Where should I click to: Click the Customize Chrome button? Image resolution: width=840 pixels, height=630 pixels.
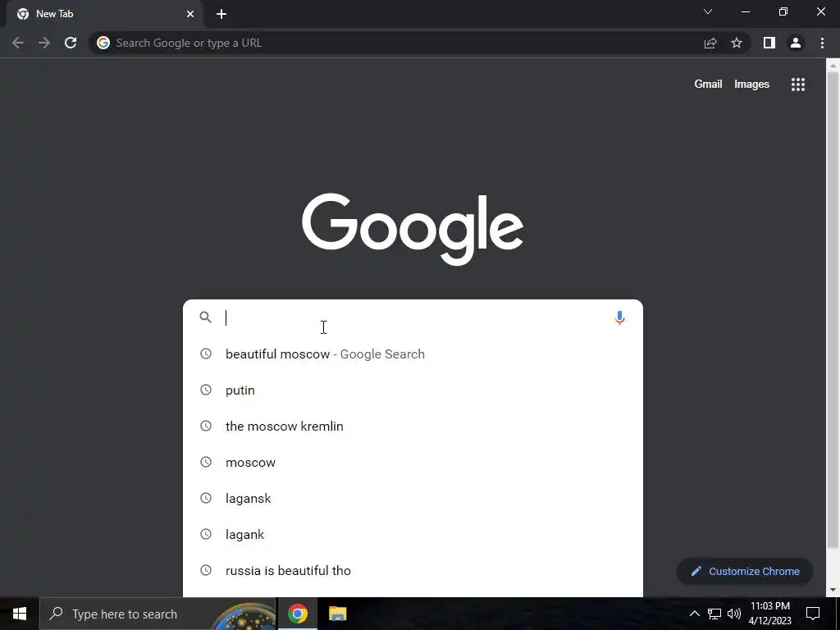tap(745, 571)
